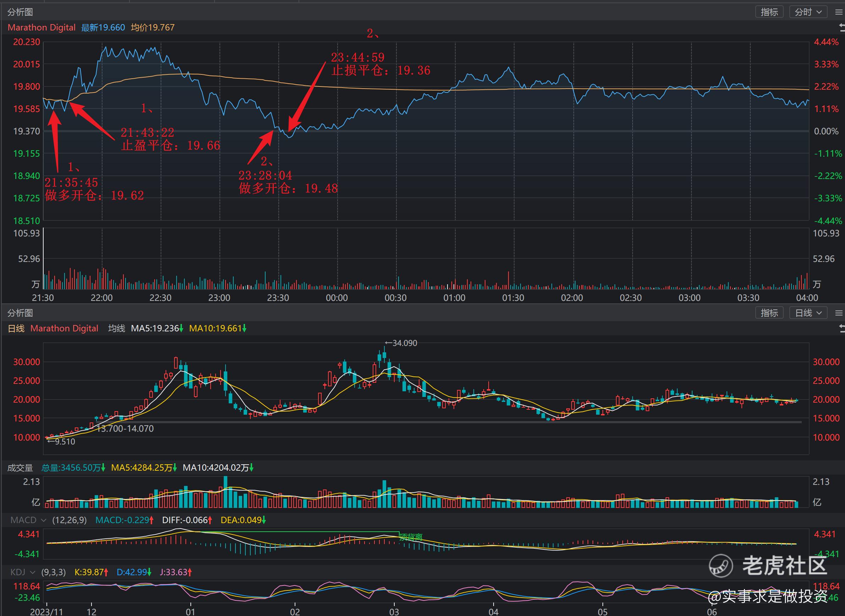Click the 02:00 time axis label
845x616 pixels.
572,298
